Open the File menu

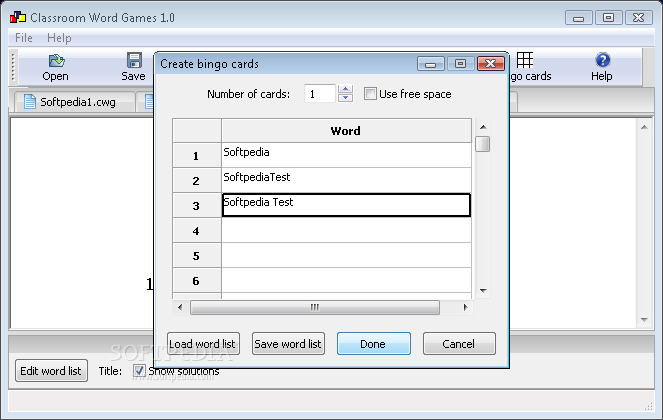coord(24,38)
